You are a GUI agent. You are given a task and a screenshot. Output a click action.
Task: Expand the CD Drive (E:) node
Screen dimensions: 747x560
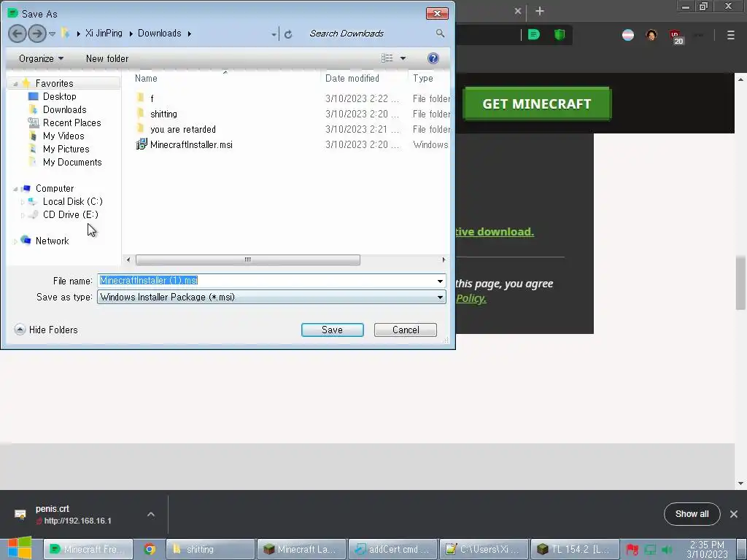[x=22, y=215]
